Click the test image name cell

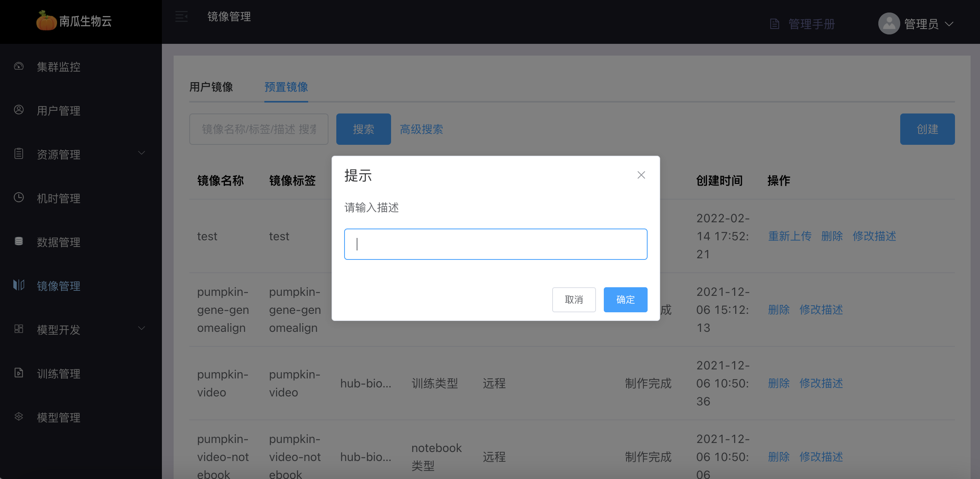[x=207, y=236]
